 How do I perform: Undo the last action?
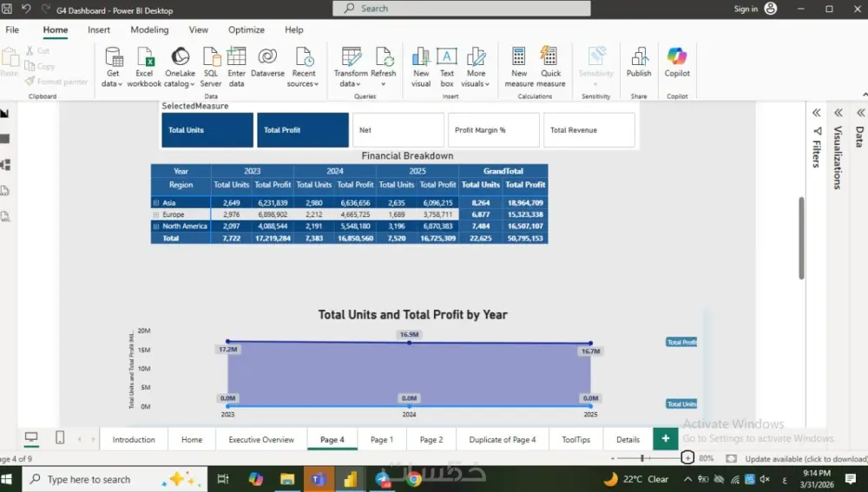(x=26, y=9)
